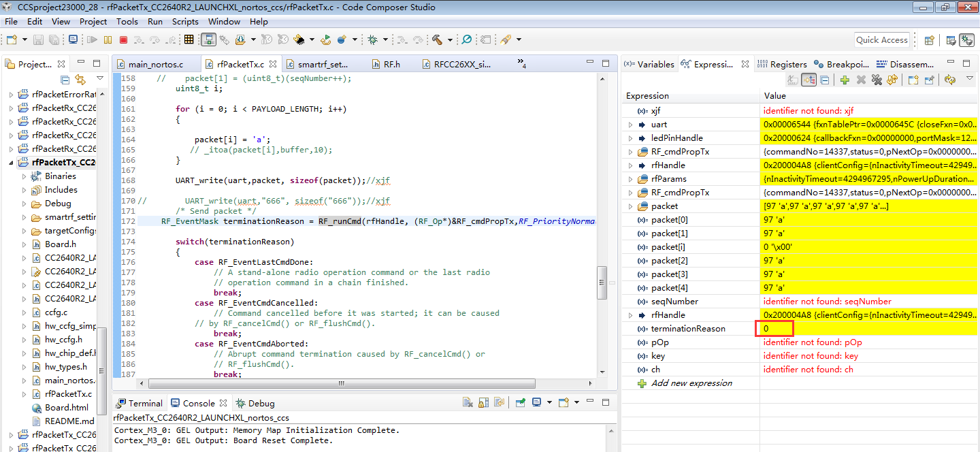Switch to the Registers tab
This screenshot has width=980, height=452.
783,65
